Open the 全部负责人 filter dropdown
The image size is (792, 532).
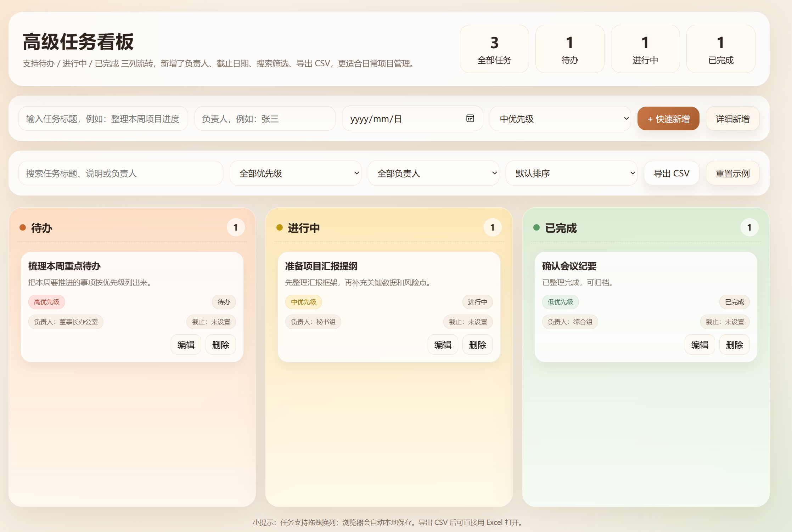pyautogui.click(x=433, y=173)
